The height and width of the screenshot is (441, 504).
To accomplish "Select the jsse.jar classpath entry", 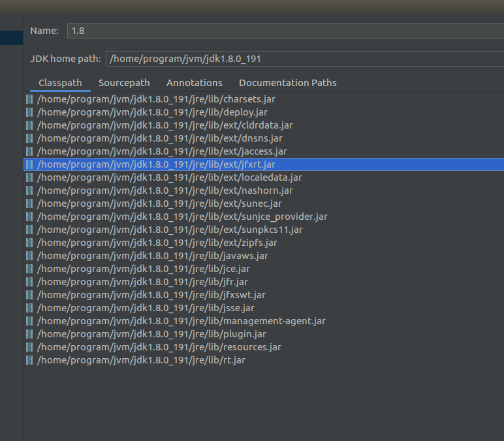I will pyautogui.click(x=264, y=308).
